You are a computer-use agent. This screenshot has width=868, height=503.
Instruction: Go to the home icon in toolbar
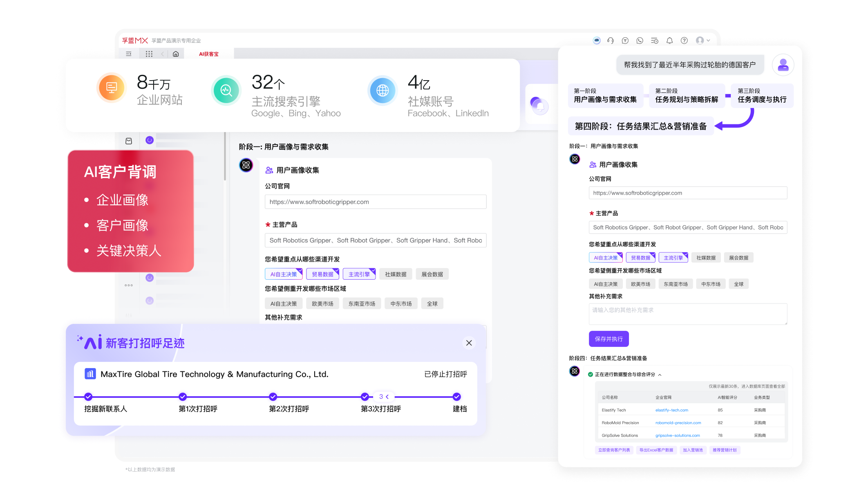176,54
